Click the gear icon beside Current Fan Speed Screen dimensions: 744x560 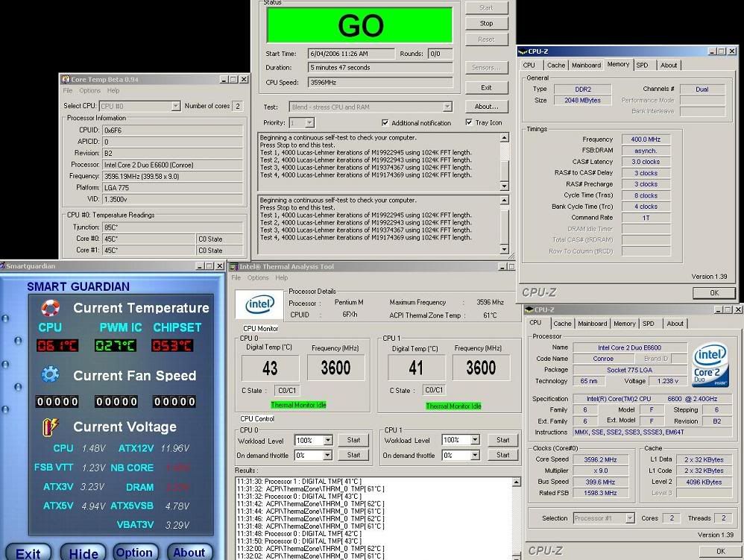50,375
